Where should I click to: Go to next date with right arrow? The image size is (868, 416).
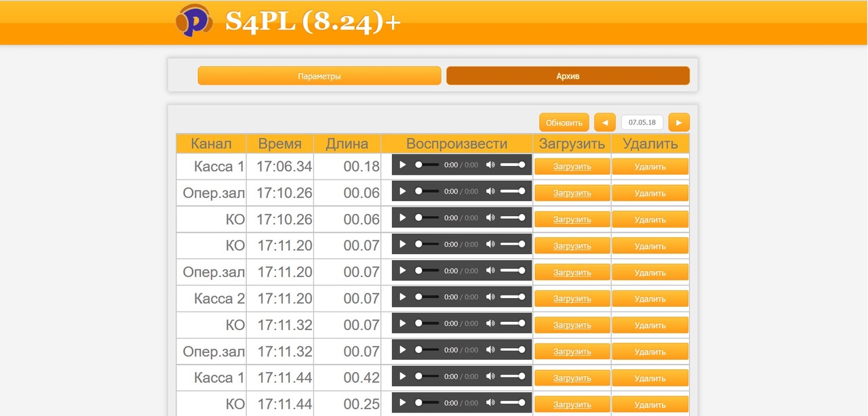[679, 123]
